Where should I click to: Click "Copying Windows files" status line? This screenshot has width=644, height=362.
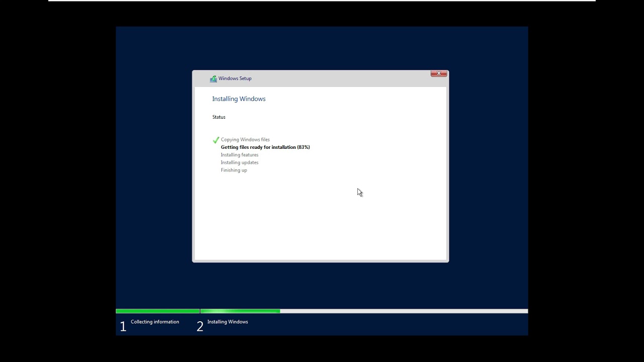(x=246, y=140)
